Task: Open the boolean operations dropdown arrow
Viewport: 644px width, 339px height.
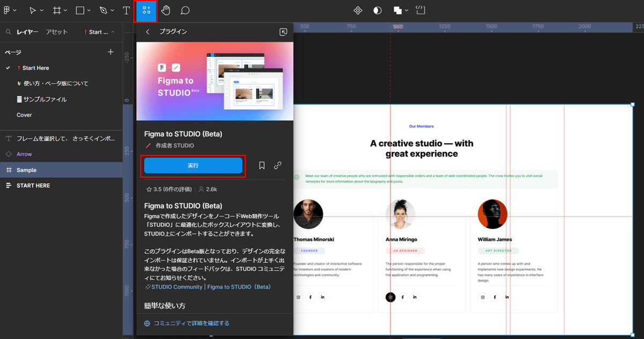Action: [407, 11]
